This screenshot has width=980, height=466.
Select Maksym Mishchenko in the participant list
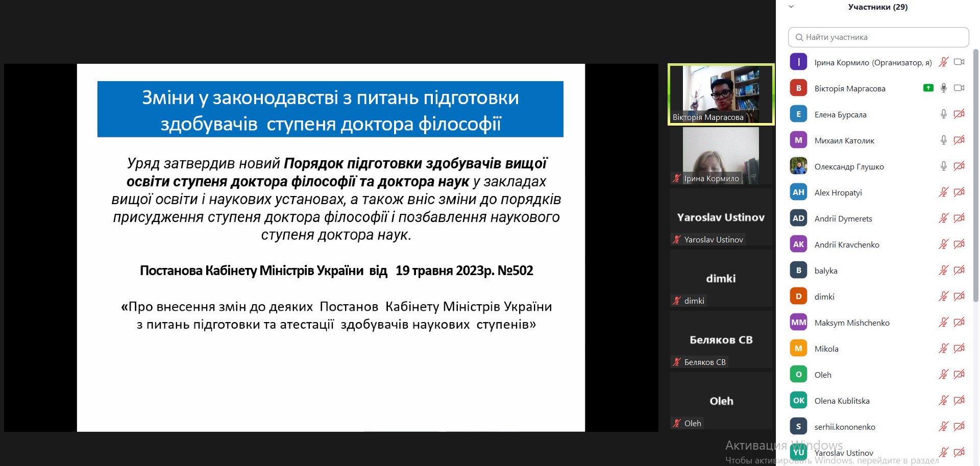pyautogui.click(x=852, y=323)
